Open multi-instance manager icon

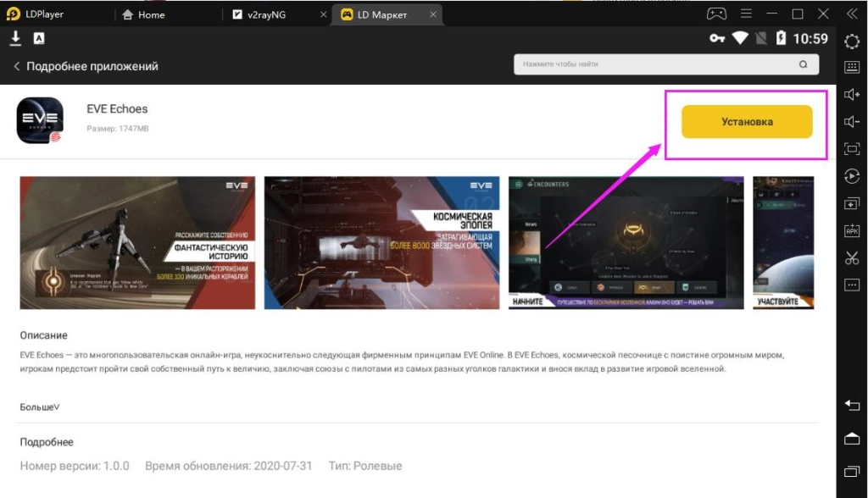click(x=852, y=203)
